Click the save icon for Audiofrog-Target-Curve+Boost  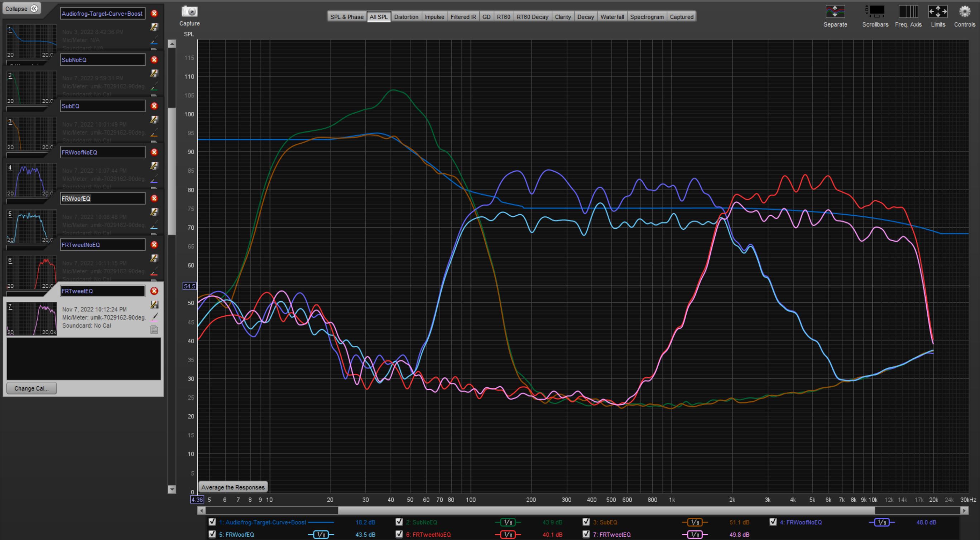pyautogui.click(x=154, y=27)
